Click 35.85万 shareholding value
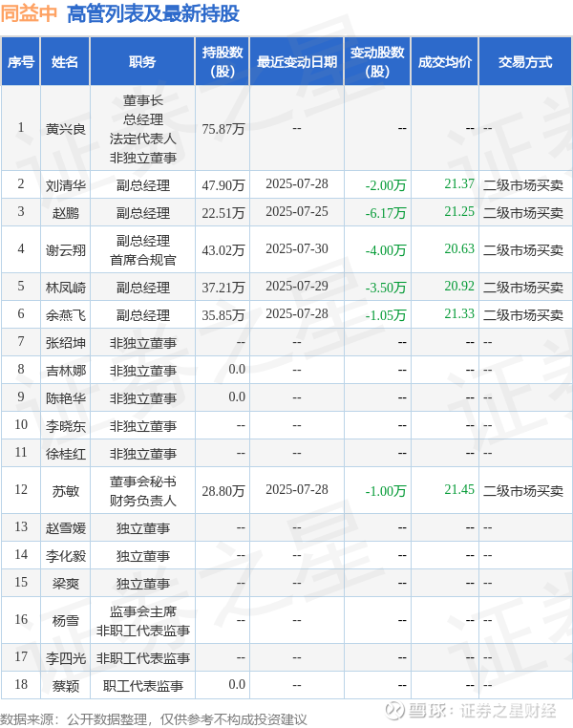Screen dimensions: 573x728 223,314
